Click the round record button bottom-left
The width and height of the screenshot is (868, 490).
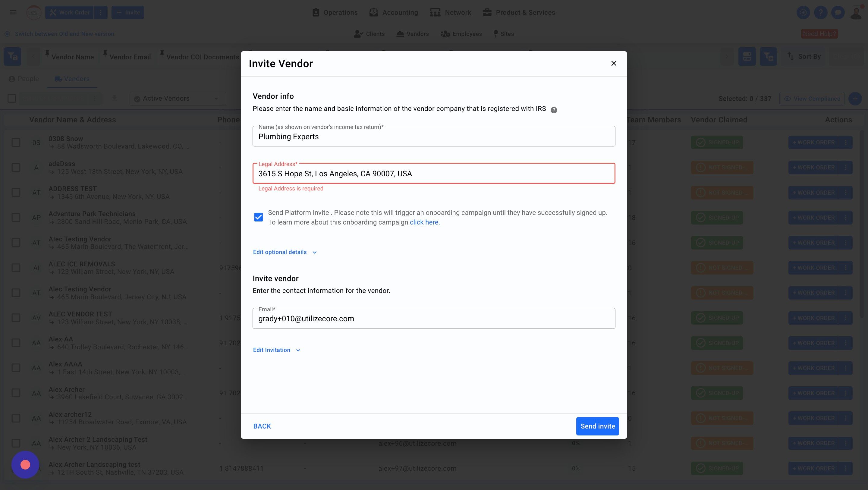click(25, 465)
